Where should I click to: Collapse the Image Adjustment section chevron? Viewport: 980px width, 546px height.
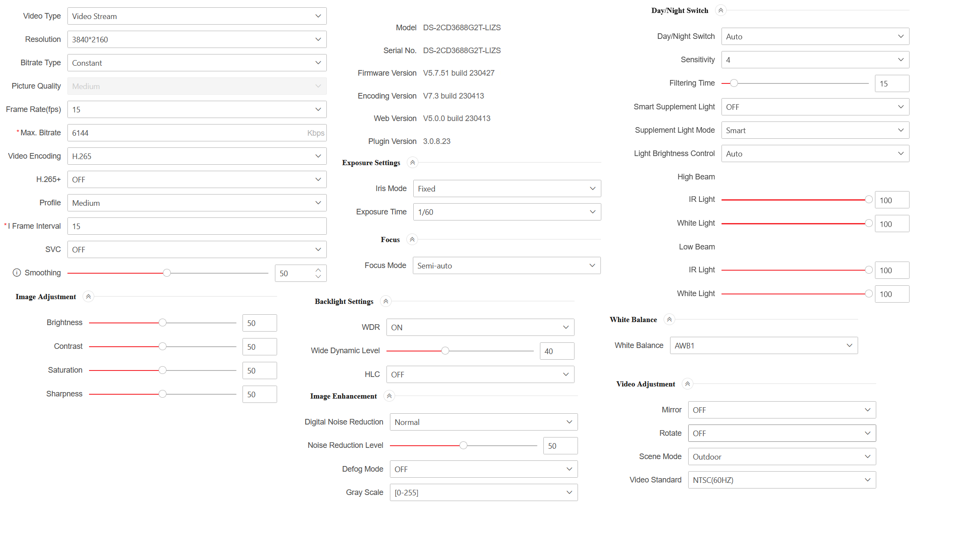[x=88, y=297]
